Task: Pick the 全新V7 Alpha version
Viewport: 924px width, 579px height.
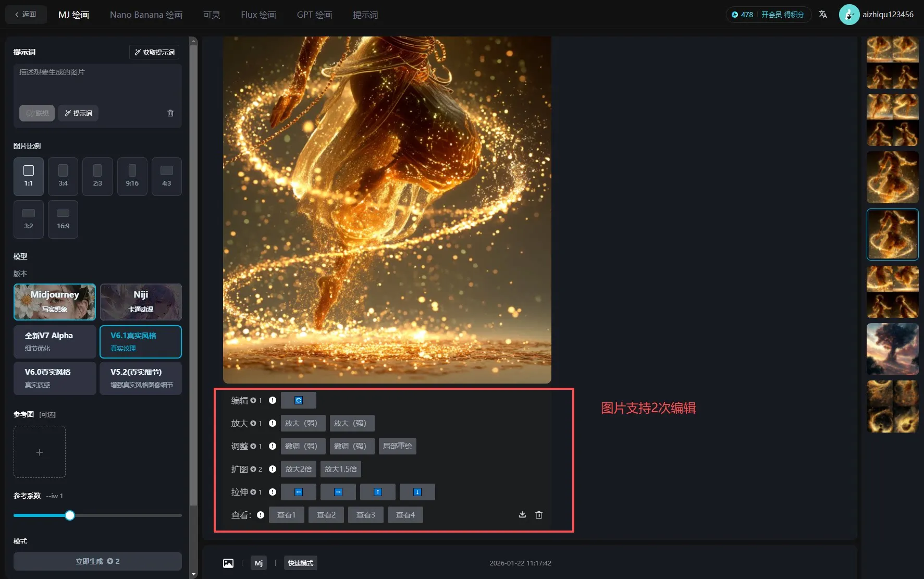Action: 55,341
